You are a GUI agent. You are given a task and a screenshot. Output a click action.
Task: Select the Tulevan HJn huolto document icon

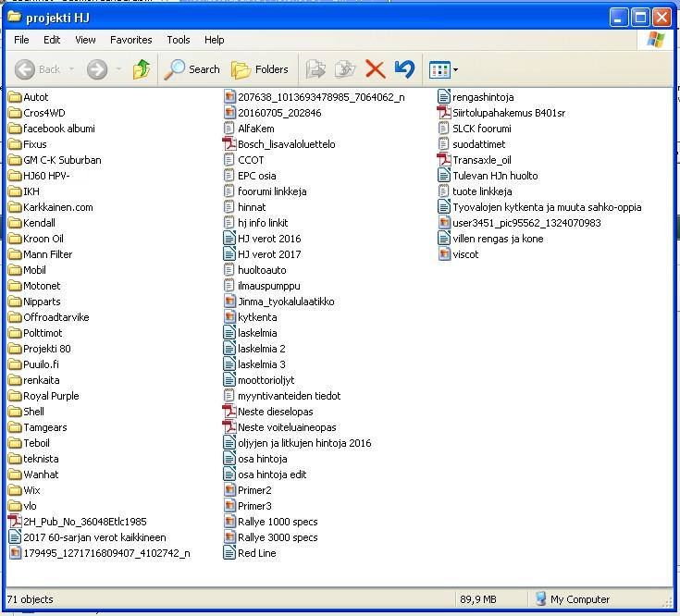(444, 176)
